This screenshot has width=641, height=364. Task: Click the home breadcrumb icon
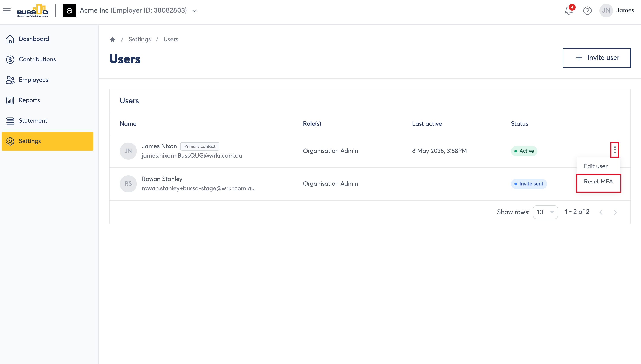click(113, 40)
